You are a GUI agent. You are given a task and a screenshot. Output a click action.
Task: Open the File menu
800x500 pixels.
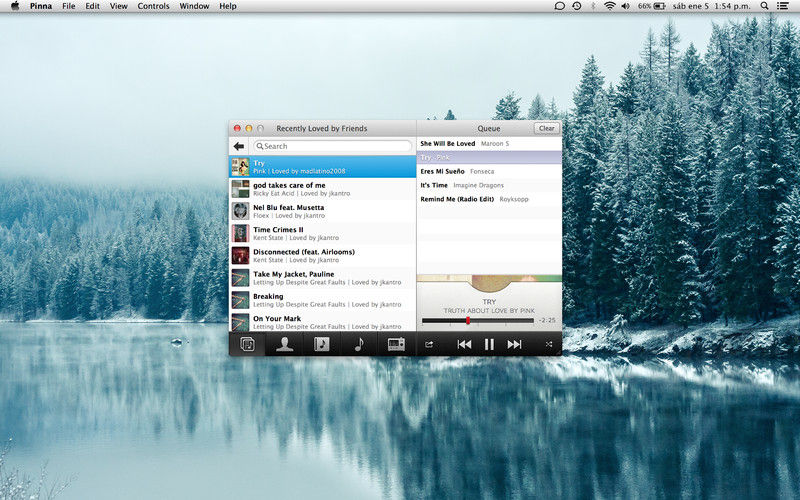(x=68, y=6)
